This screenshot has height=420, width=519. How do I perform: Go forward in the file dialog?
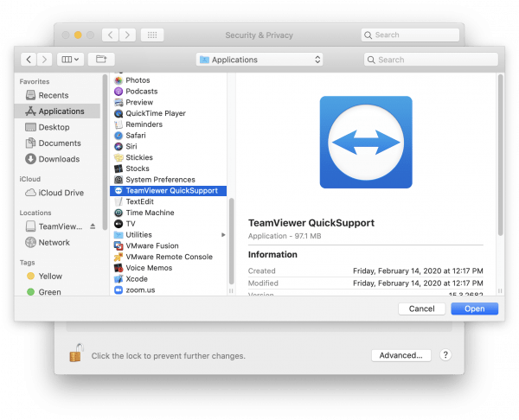(x=44, y=60)
